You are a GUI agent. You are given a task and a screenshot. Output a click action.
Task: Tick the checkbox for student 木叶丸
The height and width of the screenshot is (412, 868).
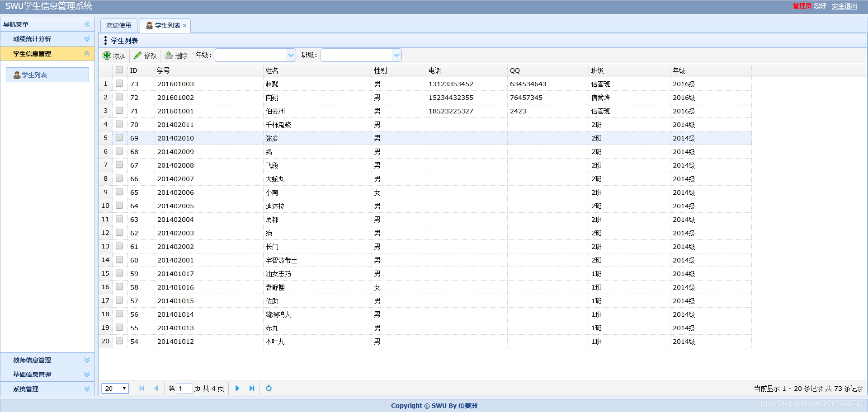(119, 341)
